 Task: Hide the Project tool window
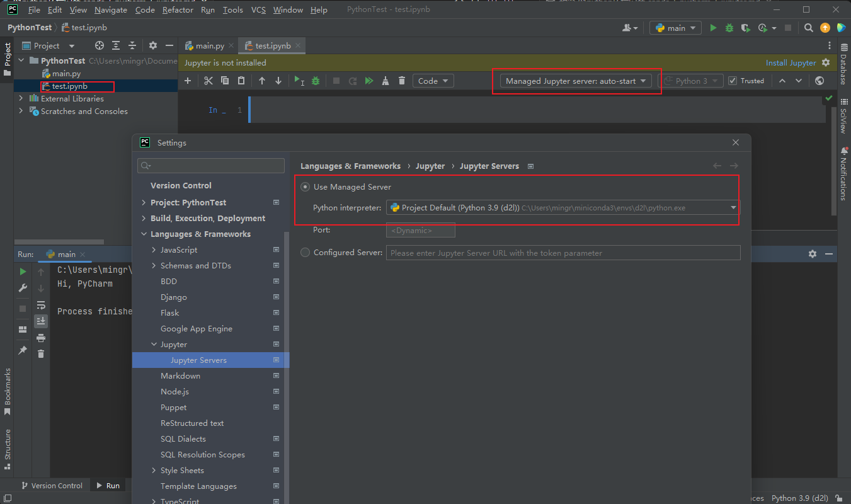point(169,45)
